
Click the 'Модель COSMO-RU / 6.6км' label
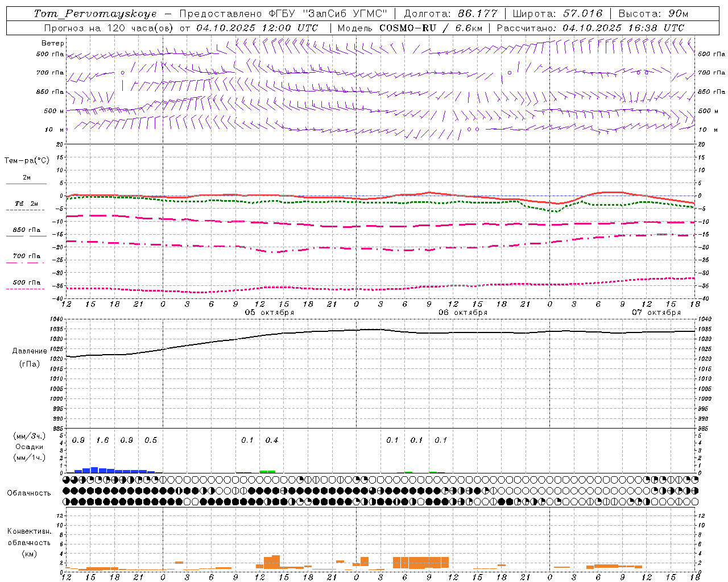point(409,28)
